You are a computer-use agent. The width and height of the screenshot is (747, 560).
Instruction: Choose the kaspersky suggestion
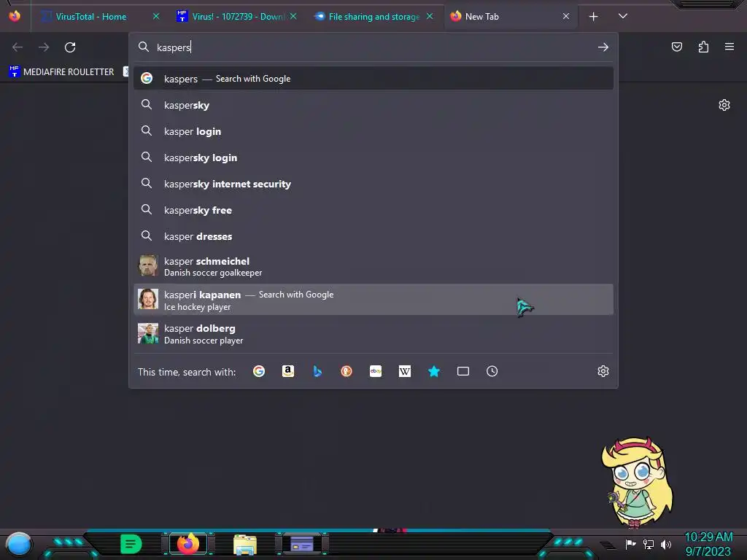[x=373, y=105]
